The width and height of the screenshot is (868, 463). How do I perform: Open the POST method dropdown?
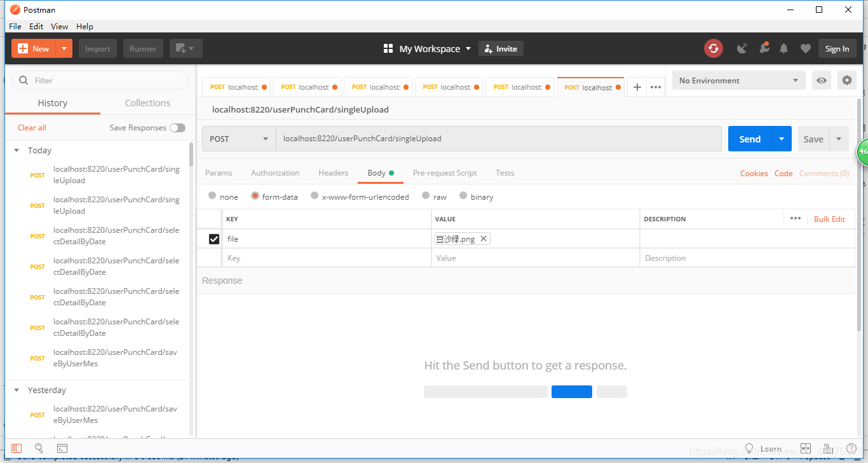click(239, 139)
